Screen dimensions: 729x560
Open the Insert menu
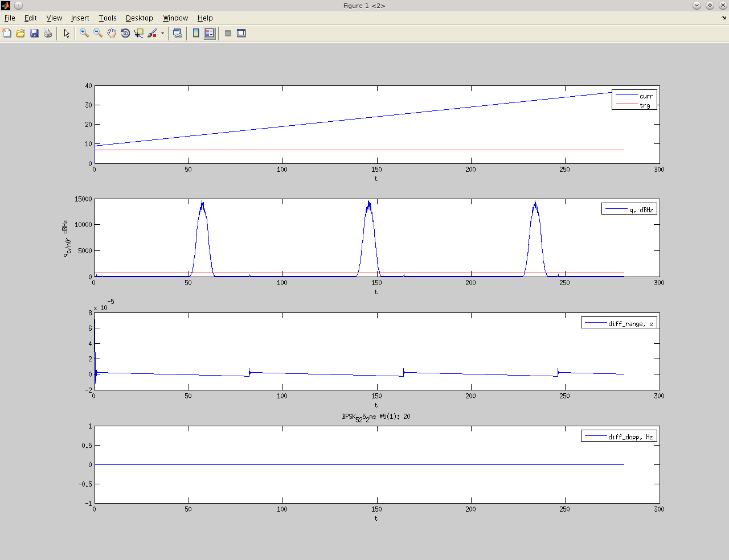coord(80,18)
